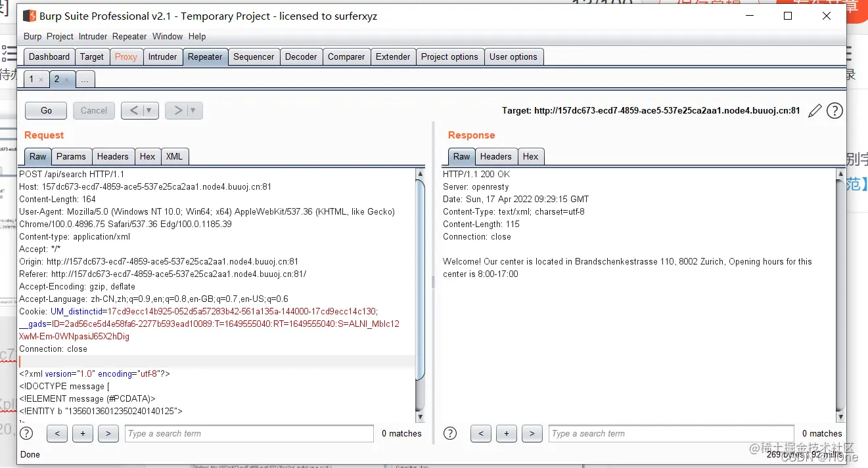Open back history dropdown arrow

tap(150, 110)
